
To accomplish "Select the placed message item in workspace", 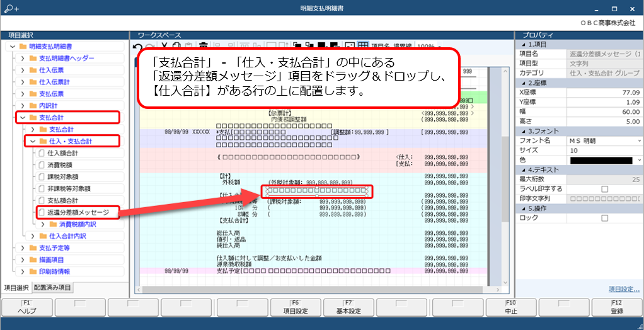I will [317, 191].
